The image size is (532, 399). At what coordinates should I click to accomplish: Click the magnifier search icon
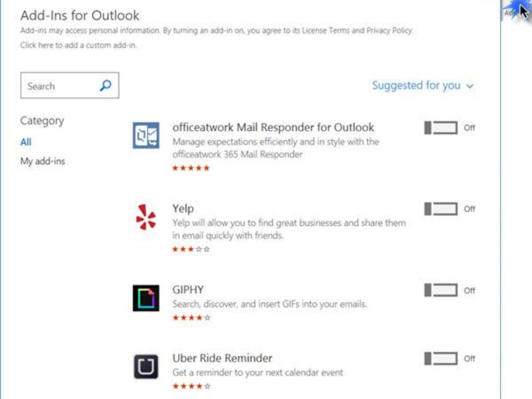106,86
